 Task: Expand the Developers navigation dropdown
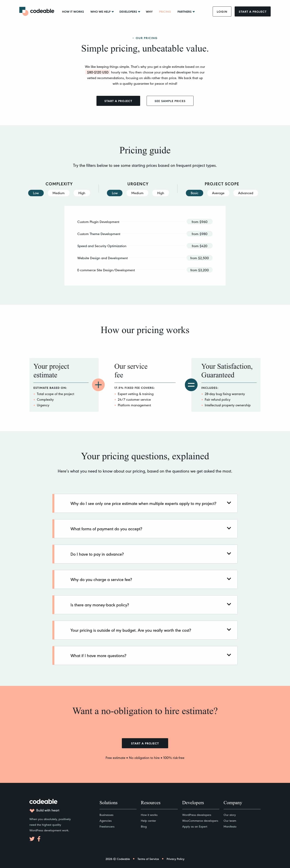tap(129, 12)
